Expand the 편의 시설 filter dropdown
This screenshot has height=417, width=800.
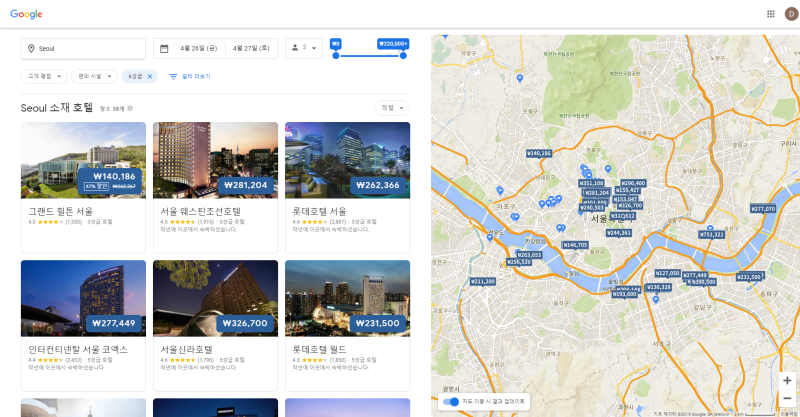tap(94, 77)
